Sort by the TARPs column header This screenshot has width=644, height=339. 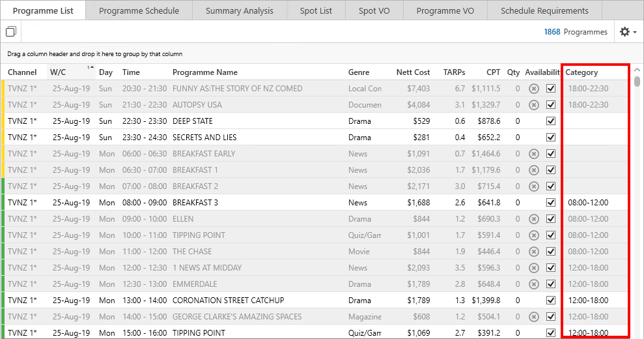[x=455, y=72]
